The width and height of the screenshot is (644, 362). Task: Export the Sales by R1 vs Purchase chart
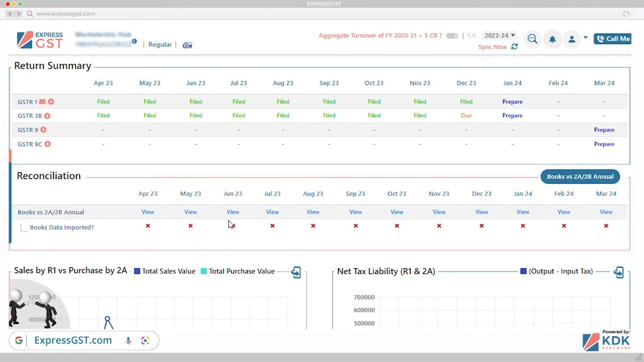(296, 272)
